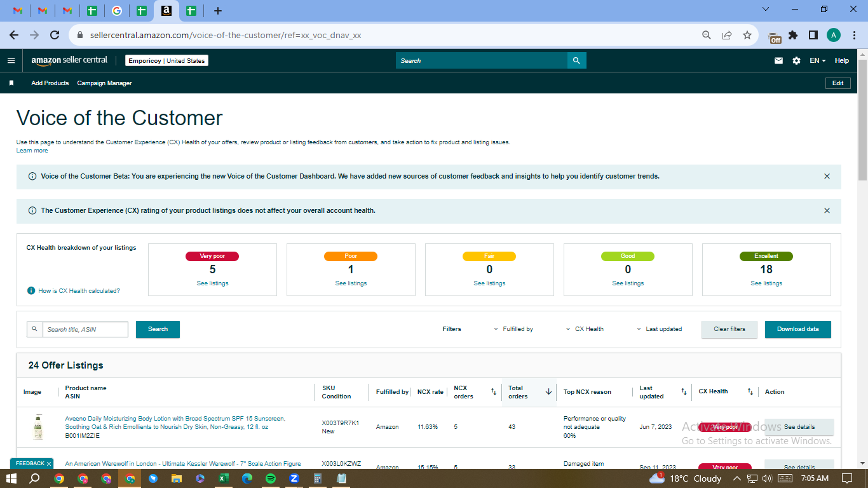The image size is (868, 488).
Task: Click the teal Search button next to title/ASIN field
Action: pos(158,329)
